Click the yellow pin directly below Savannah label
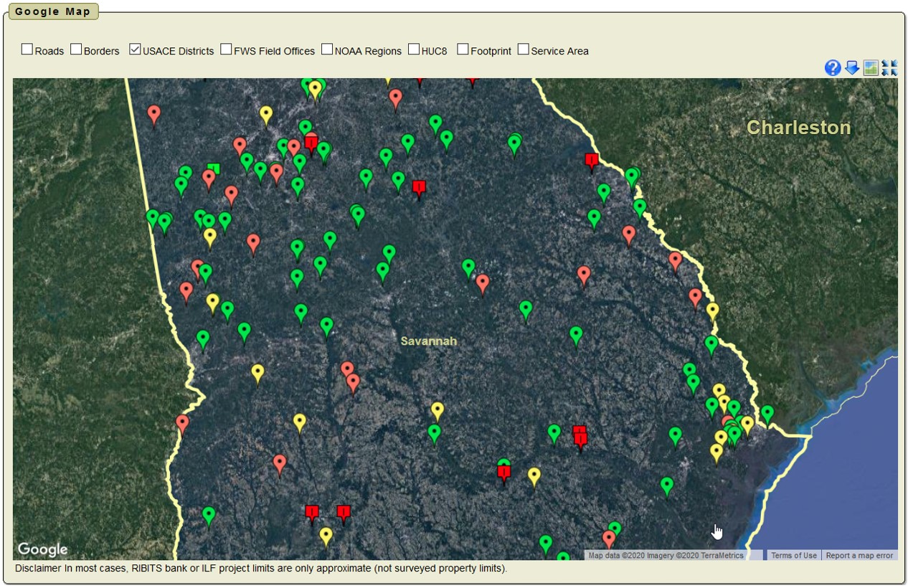This screenshot has width=908, height=588. (438, 409)
